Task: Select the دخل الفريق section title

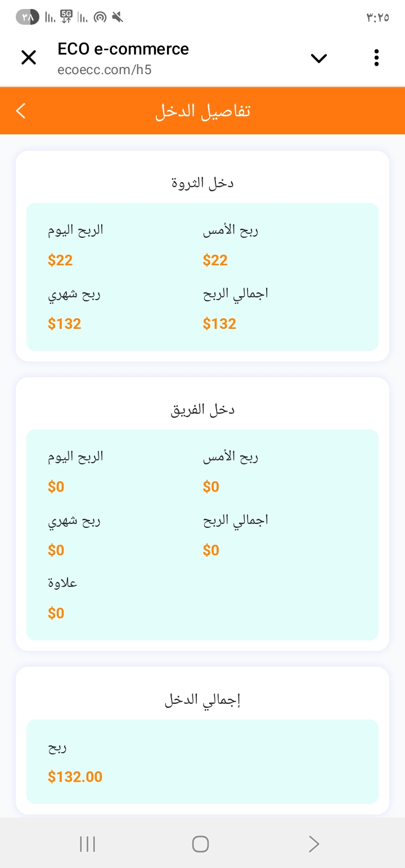Action: click(x=202, y=410)
